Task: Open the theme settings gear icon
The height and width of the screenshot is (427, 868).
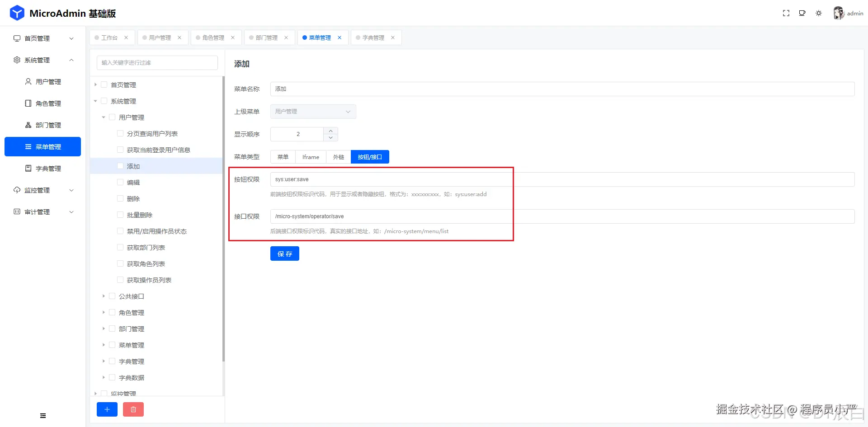Action: click(819, 13)
